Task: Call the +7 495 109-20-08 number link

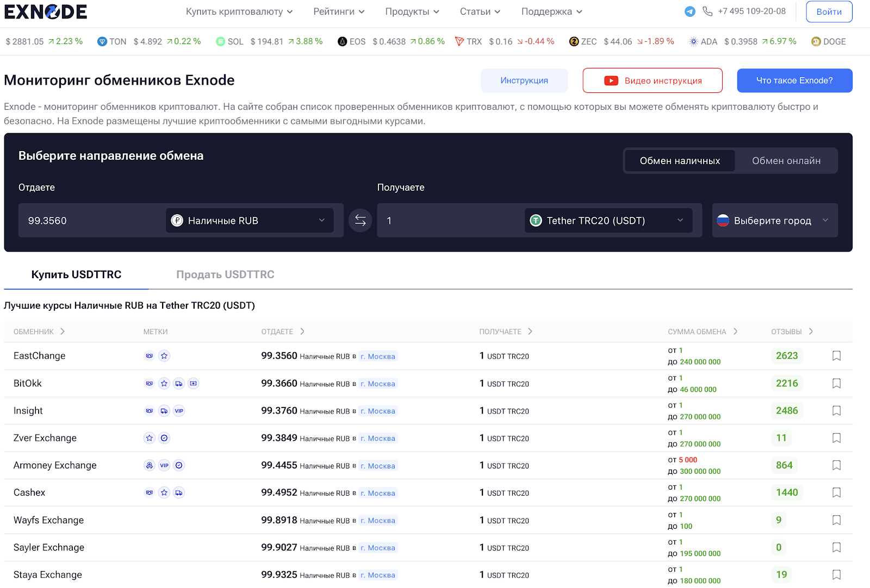Action: 751,11
